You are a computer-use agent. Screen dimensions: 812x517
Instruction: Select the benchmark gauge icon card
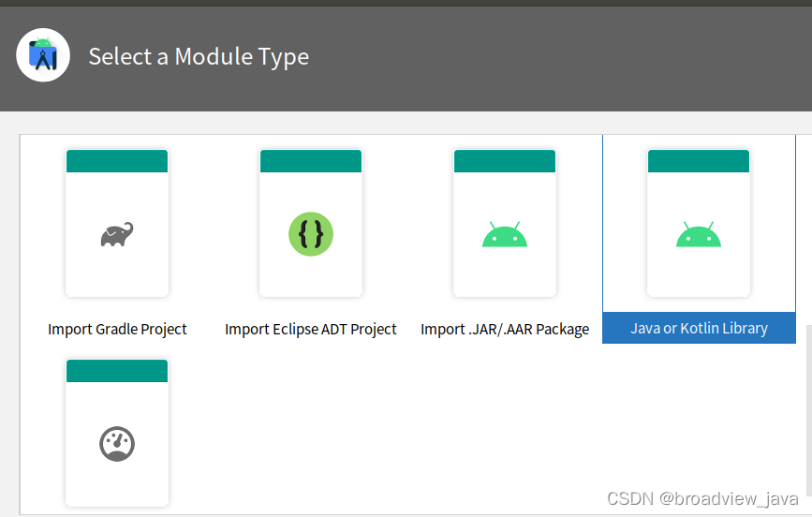pos(117,433)
